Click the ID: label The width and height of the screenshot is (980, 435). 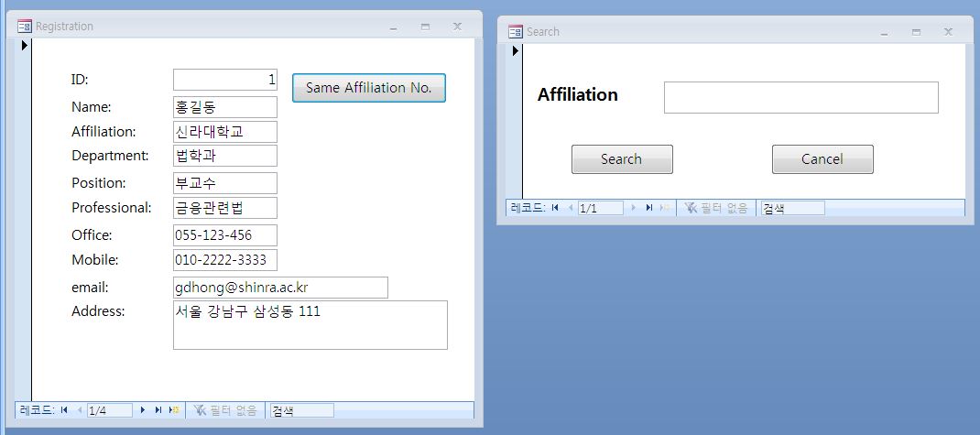coord(80,80)
